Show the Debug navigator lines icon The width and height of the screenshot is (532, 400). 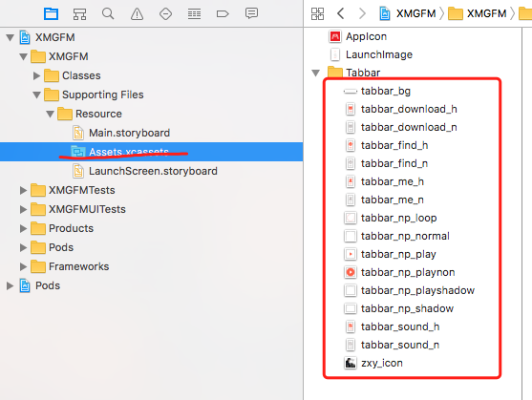(x=194, y=14)
